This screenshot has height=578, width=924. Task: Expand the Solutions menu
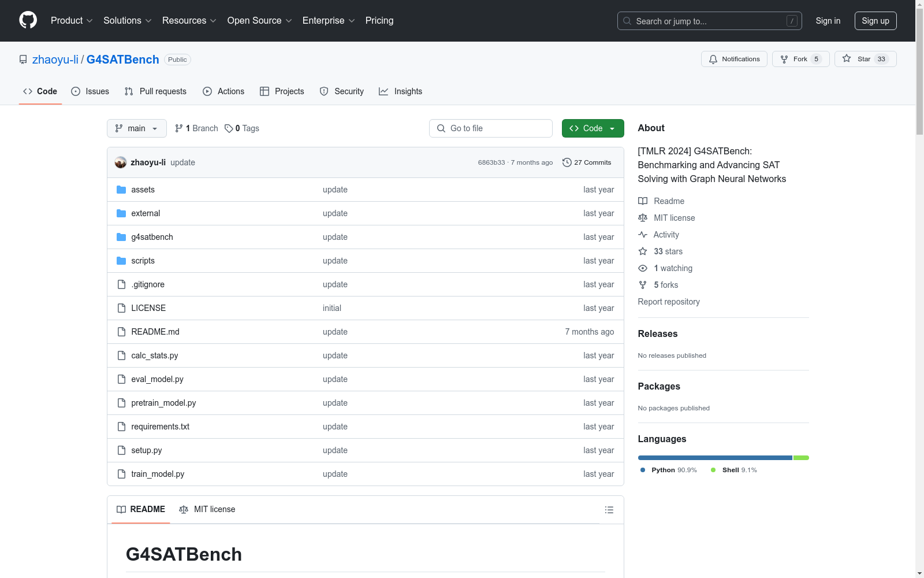[x=128, y=21]
